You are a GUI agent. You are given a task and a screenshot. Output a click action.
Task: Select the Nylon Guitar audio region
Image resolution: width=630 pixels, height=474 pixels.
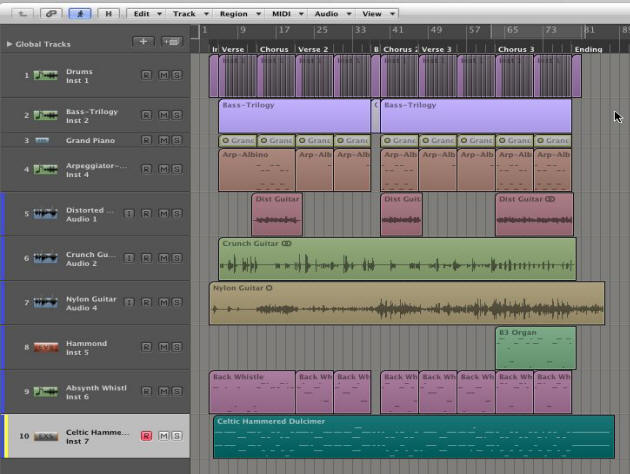click(x=407, y=303)
